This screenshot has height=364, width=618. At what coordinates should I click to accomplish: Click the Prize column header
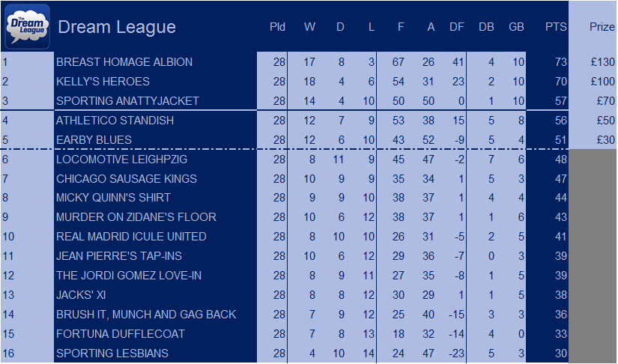click(x=602, y=27)
